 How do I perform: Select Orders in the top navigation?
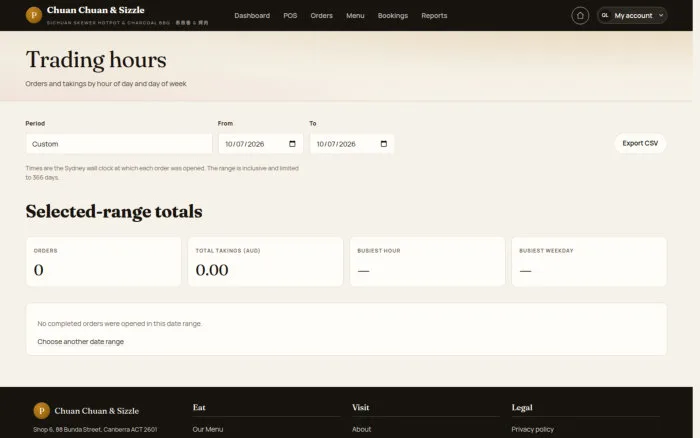[321, 16]
